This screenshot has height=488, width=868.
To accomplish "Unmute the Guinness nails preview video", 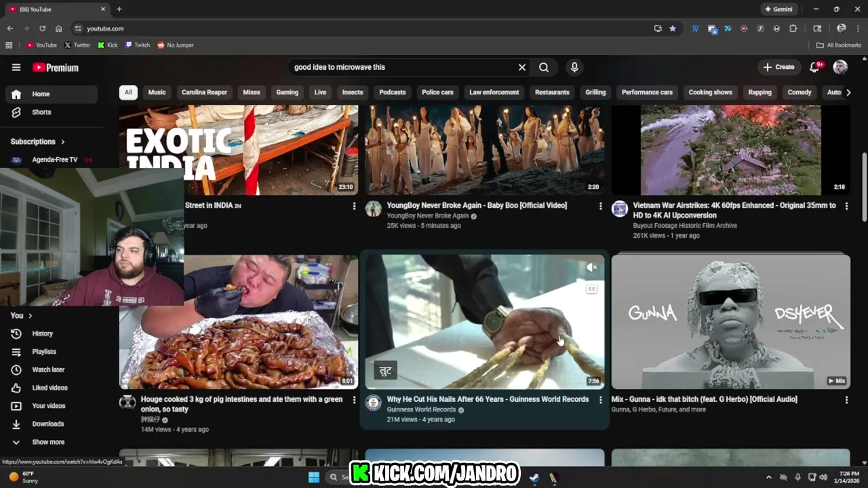I will [591, 268].
